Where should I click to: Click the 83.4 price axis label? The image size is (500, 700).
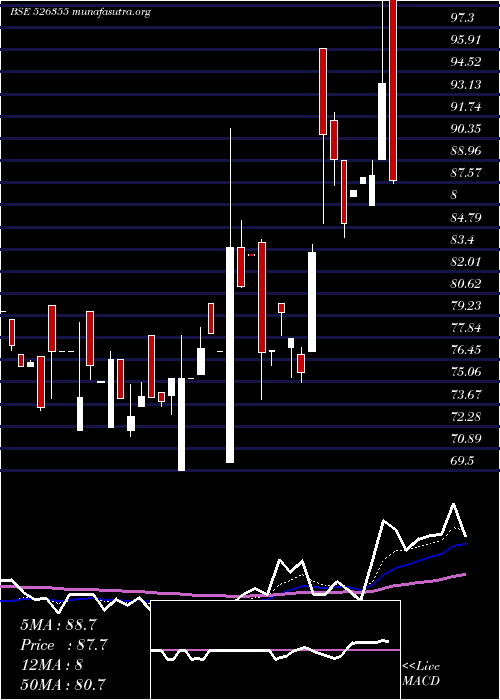tap(463, 240)
